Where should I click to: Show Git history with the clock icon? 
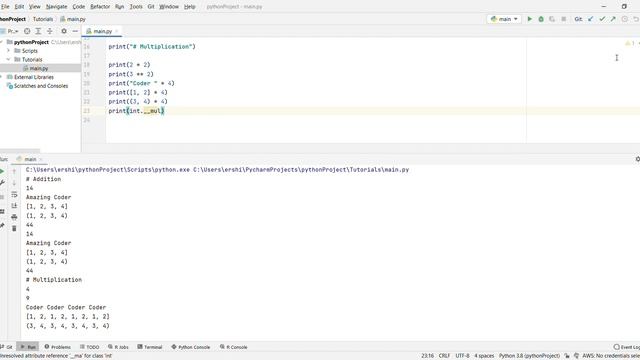pyautogui.click(x=624, y=19)
